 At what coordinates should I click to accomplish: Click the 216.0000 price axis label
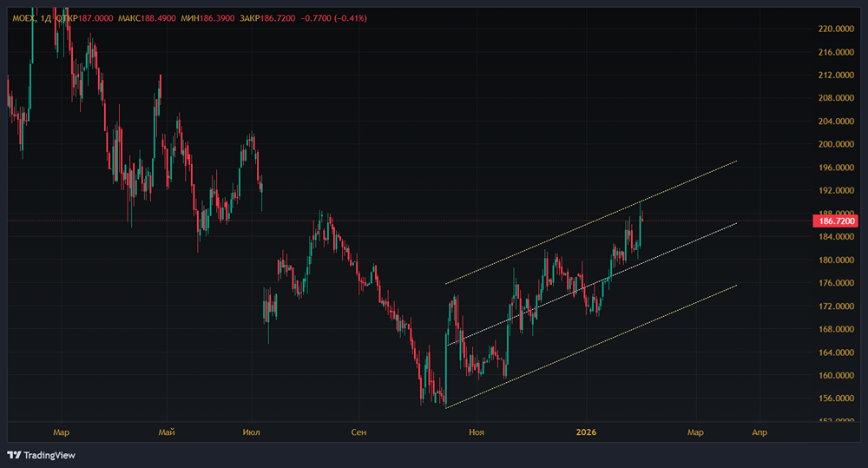pos(836,52)
